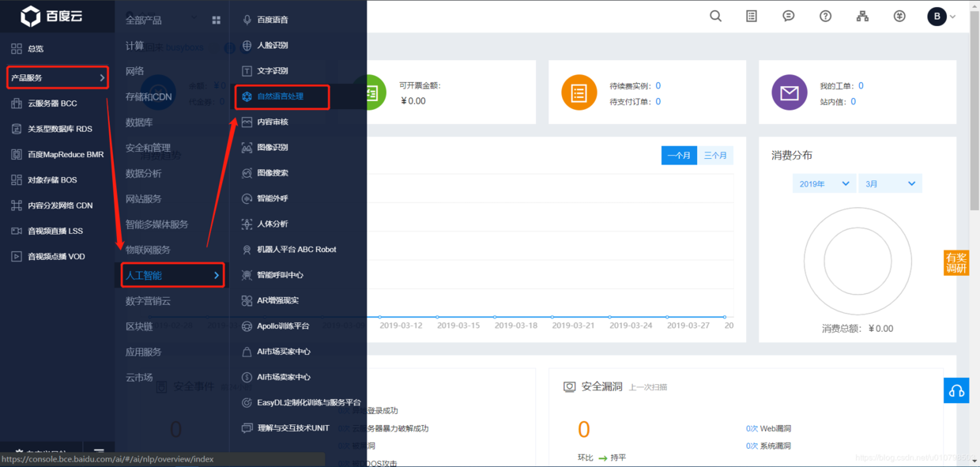The image size is (980, 467).
Task: Select 区块链 category
Action: click(x=139, y=326)
